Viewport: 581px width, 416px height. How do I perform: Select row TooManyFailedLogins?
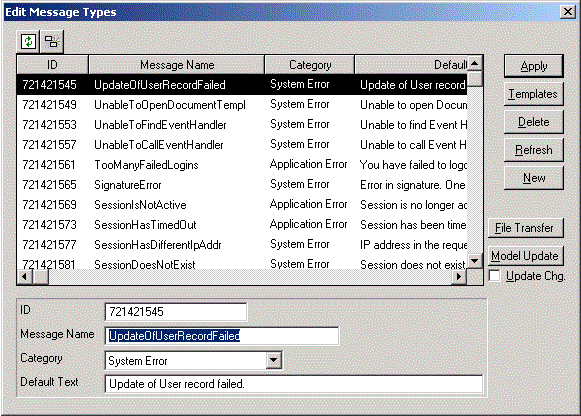(x=242, y=165)
